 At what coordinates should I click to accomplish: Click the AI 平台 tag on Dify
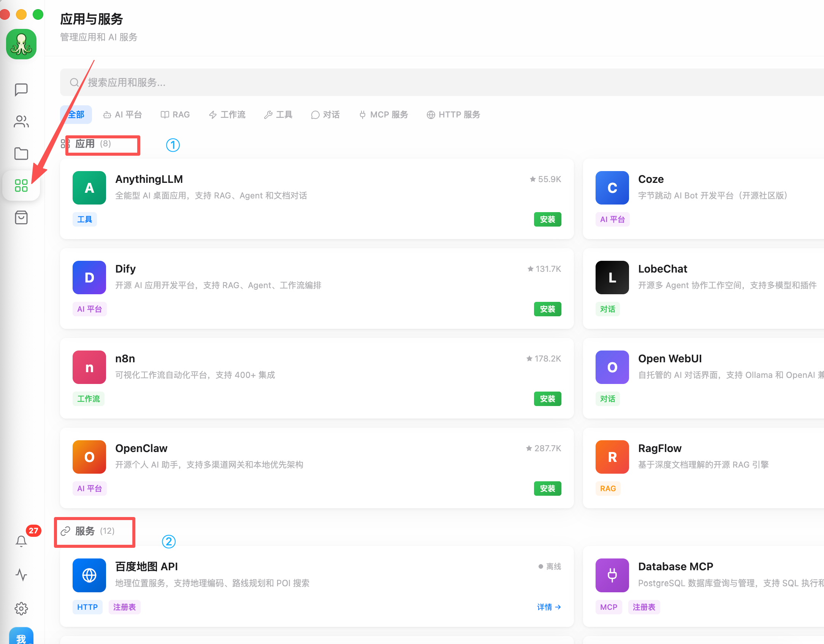(x=90, y=309)
